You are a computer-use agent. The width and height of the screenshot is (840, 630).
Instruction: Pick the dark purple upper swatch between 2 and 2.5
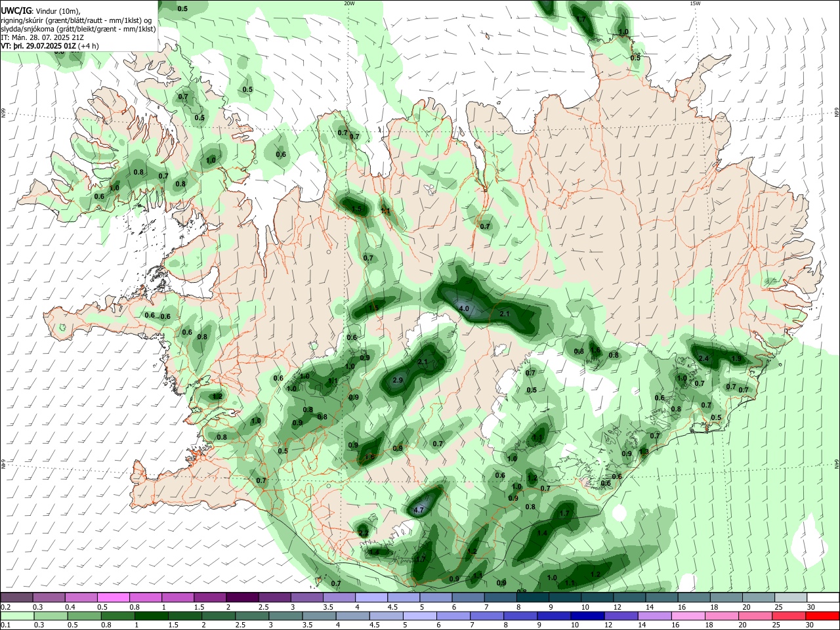pyautogui.click(x=242, y=597)
